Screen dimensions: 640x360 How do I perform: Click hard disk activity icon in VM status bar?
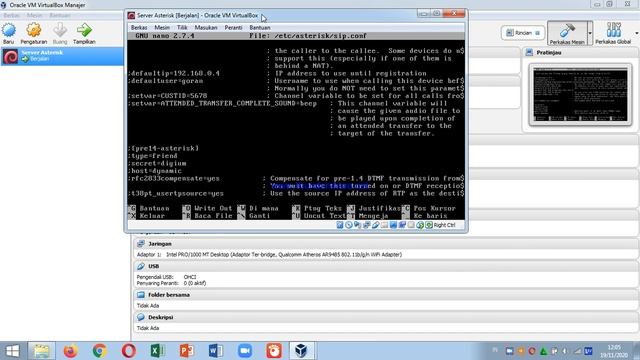pyautogui.click(x=340, y=225)
